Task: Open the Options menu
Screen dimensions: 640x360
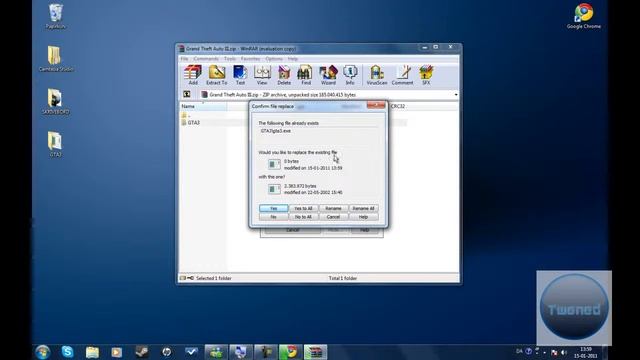Action: point(274,59)
